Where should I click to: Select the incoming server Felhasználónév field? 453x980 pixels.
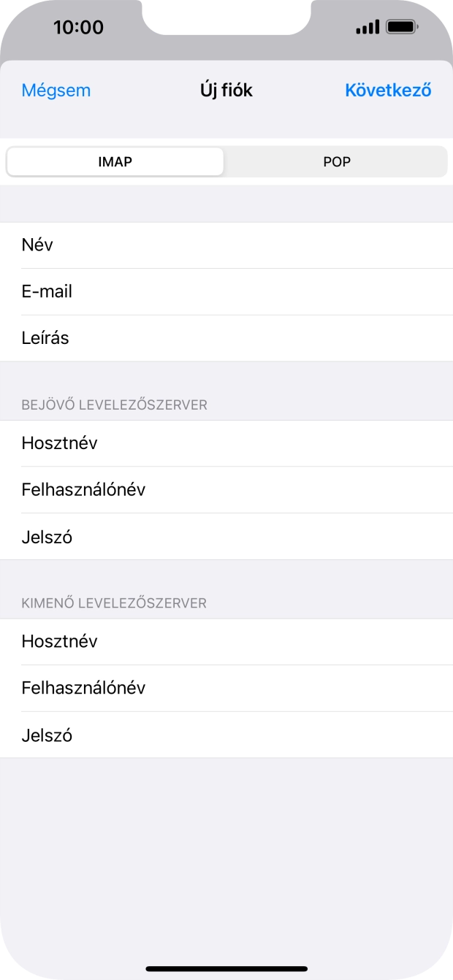[x=226, y=490]
